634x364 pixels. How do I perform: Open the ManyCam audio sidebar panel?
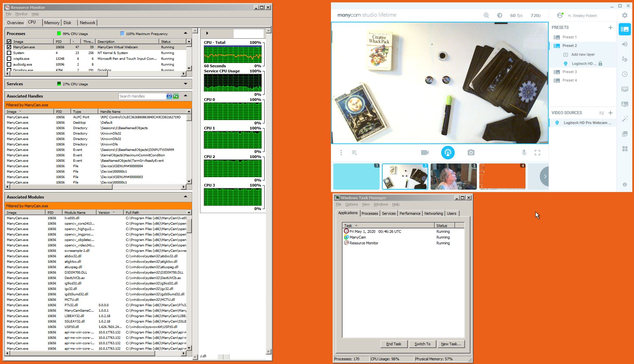tap(625, 44)
